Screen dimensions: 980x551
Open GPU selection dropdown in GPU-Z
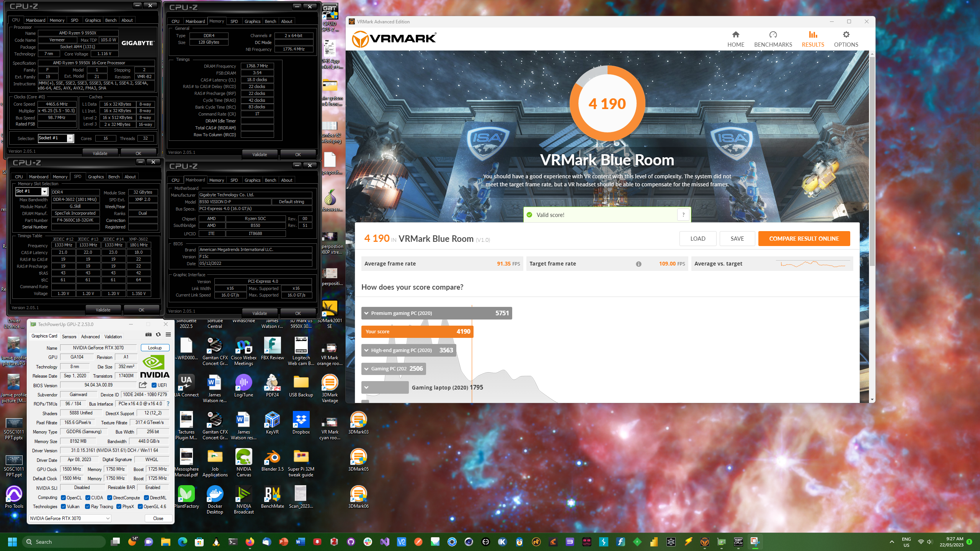click(x=70, y=518)
